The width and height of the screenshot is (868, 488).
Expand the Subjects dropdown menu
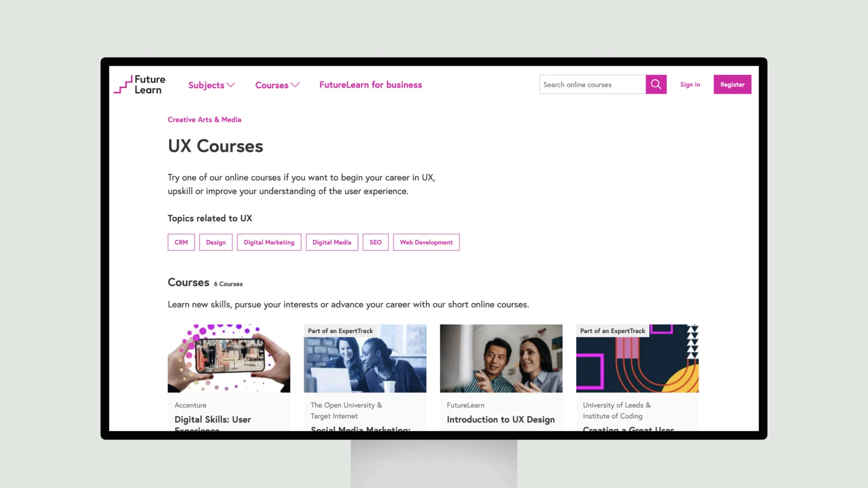click(x=211, y=84)
